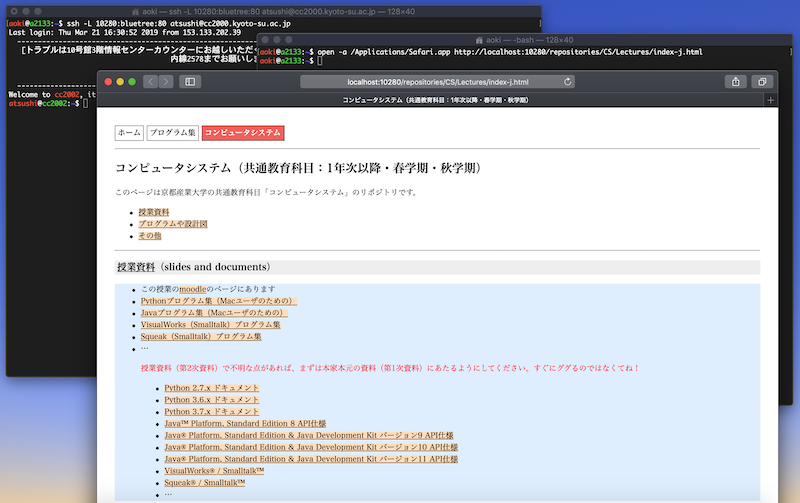Open VisualWorks (Smalltalk) プログラム集 link
The width and height of the screenshot is (800, 503).
point(211,324)
